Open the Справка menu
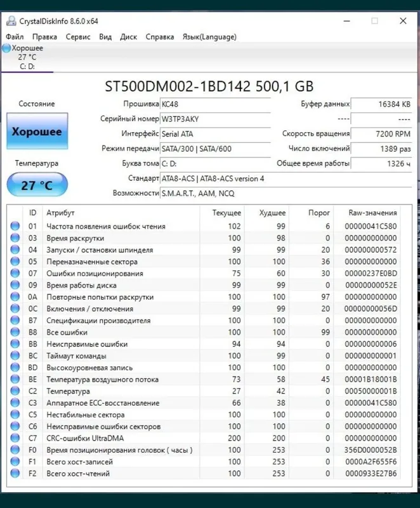Viewport: 420px width, 508px height. tap(159, 37)
